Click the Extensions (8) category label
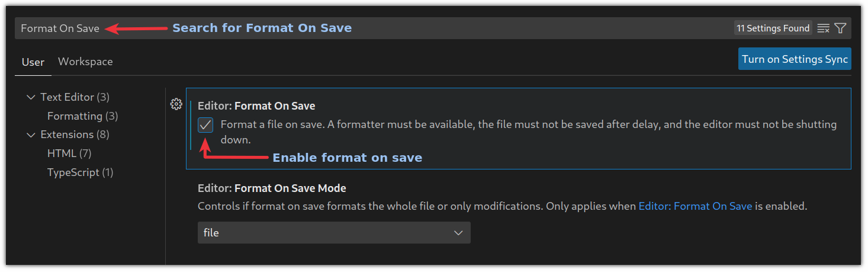868x272 pixels. click(75, 135)
